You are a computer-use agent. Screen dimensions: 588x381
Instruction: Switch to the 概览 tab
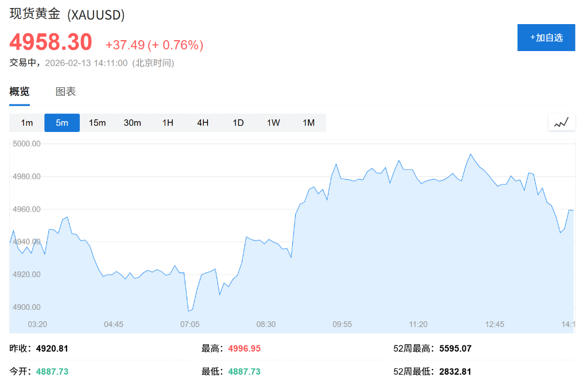tap(19, 91)
